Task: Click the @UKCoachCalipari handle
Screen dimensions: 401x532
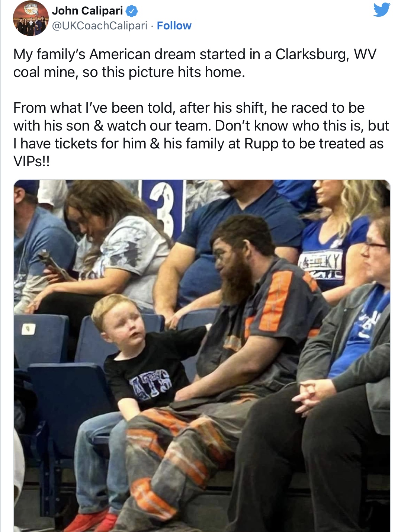Action: tap(100, 26)
